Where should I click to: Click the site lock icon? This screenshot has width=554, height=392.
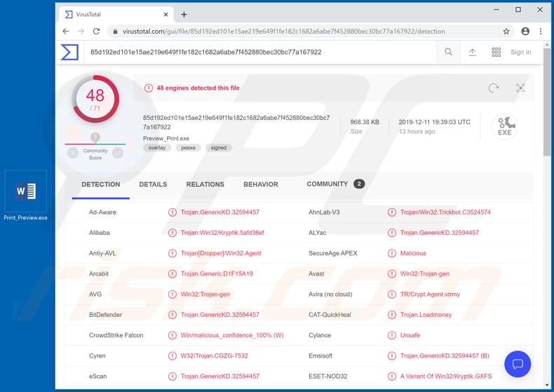tap(115, 32)
